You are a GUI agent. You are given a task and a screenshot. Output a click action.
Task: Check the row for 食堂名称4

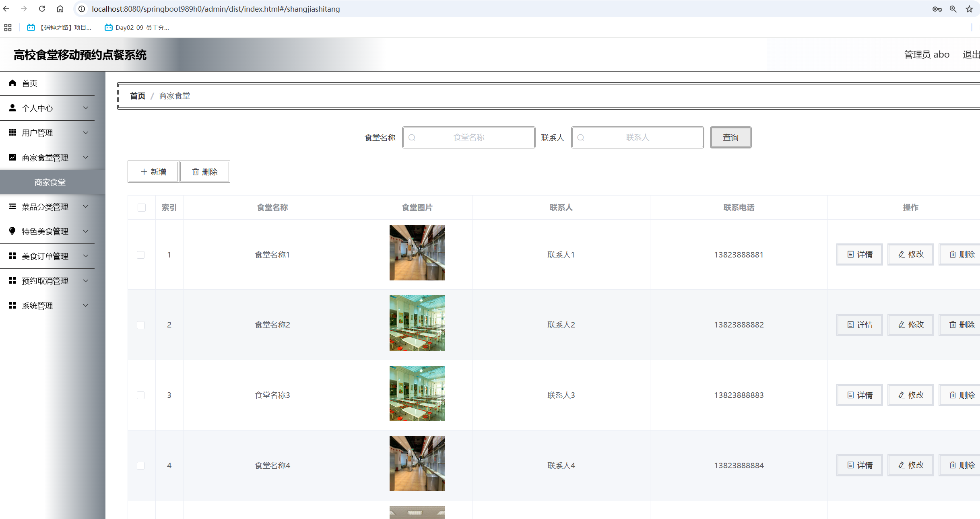coord(141,465)
